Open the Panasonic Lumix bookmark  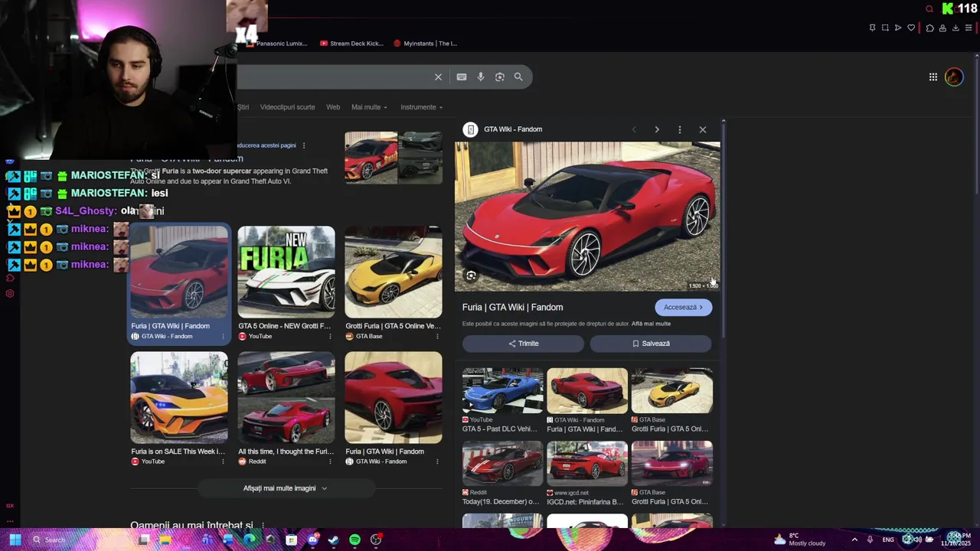(x=276, y=44)
